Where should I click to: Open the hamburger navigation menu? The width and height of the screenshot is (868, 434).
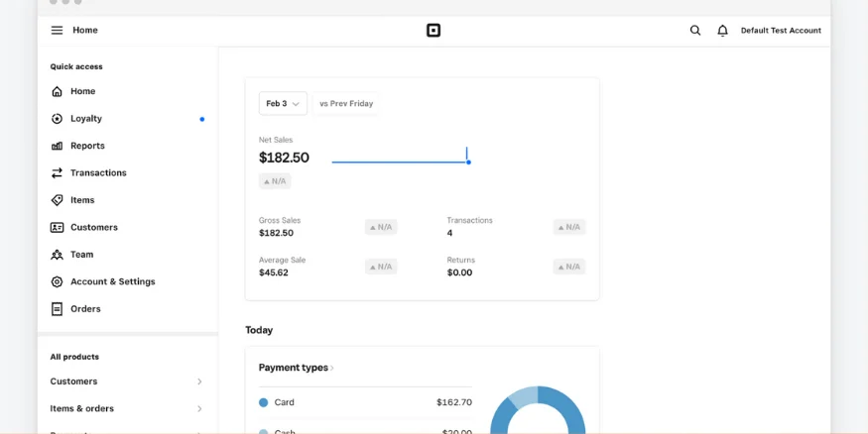[57, 31]
